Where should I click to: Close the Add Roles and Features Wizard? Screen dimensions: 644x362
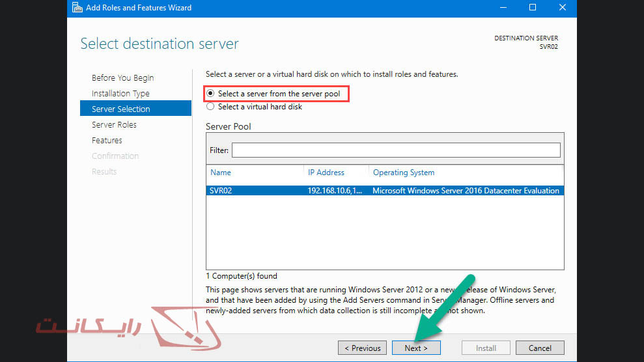[563, 8]
